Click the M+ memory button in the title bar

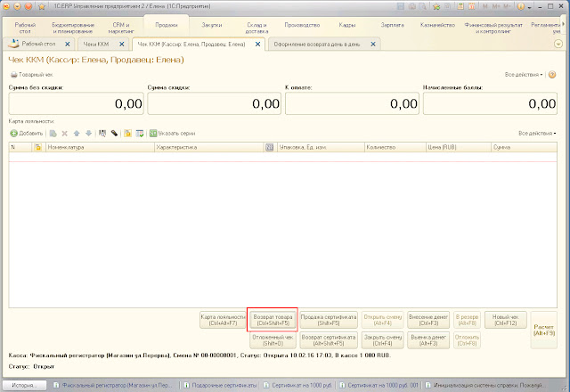(496, 6)
